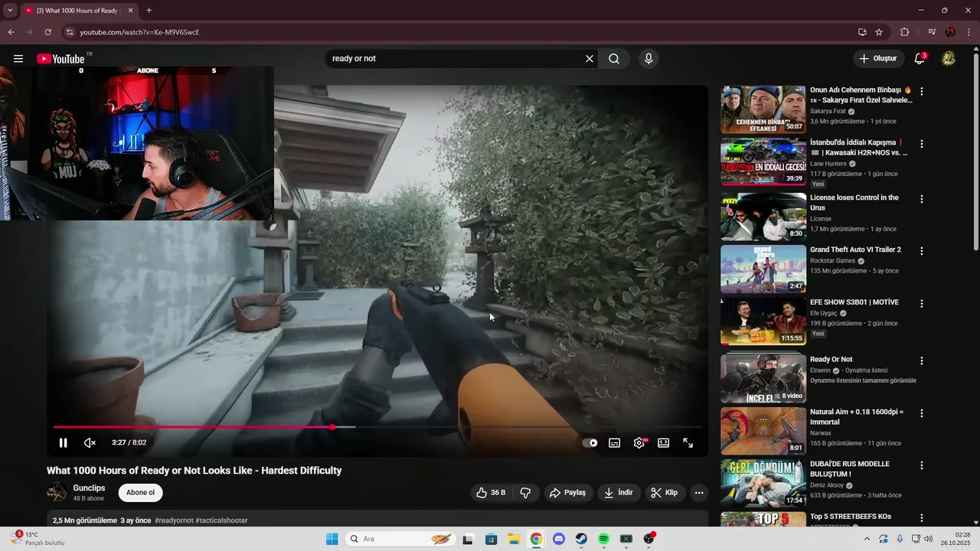The image size is (980, 551).
Task: Start voice search with the microphone icon
Action: point(648,59)
